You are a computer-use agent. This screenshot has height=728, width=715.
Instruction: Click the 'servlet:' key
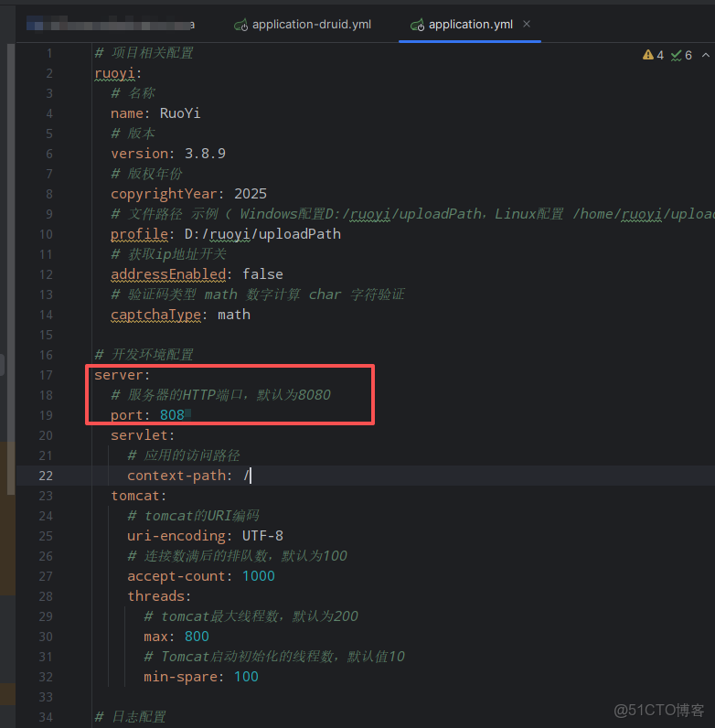[143, 435]
